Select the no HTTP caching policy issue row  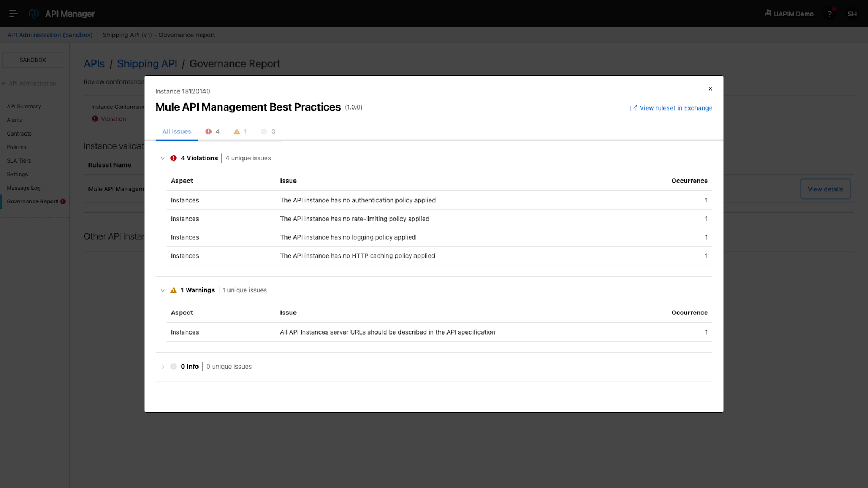pos(439,255)
